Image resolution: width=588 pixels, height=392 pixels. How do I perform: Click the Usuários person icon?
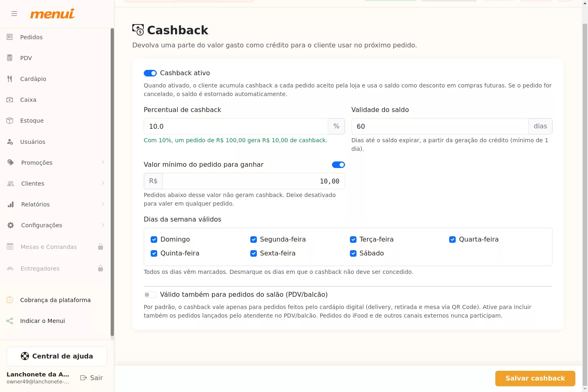(10, 142)
